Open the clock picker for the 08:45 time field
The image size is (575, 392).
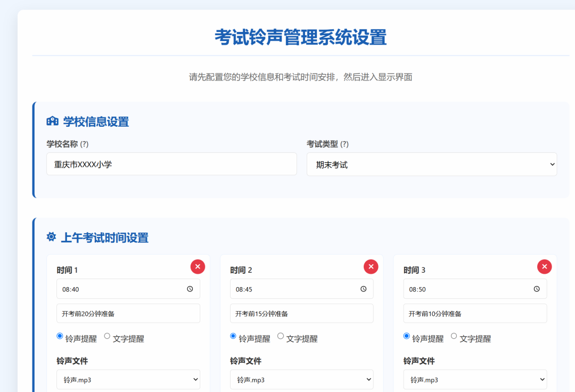coord(363,289)
